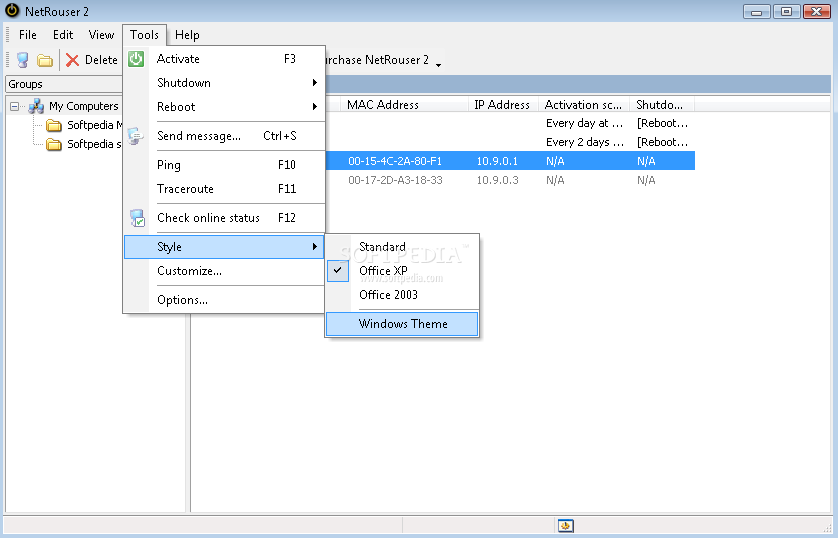The height and width of the screenshot is (538, 838).
Task: Click Purchase NetRouser 2 toolbar button
Action: [x=378, y=60]
